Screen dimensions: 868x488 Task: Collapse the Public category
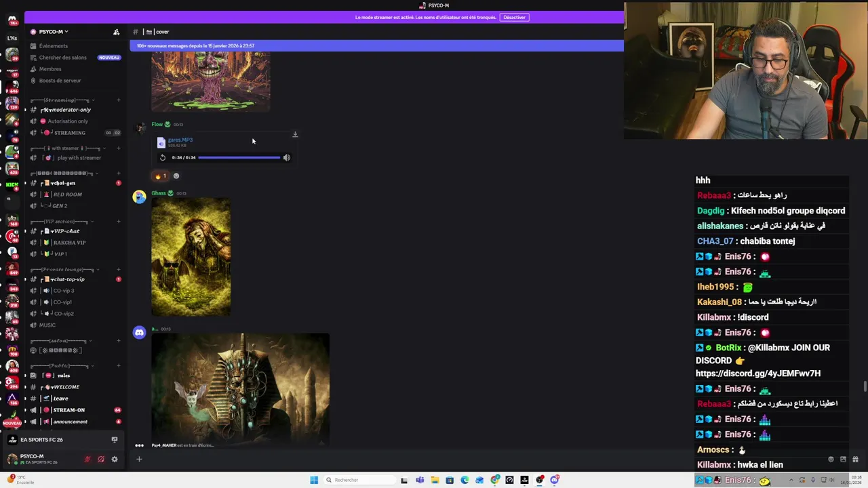tap(59, 366)
